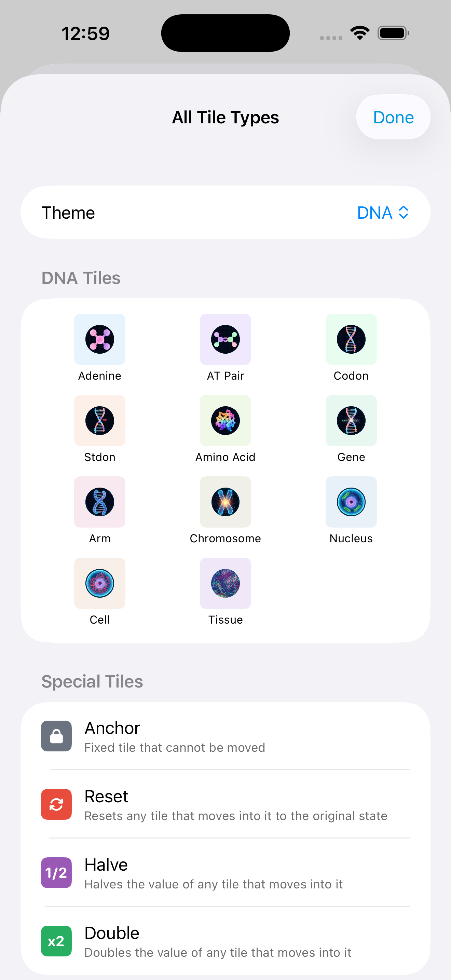This screenshot has height=980, width=451.
Task: Pick the Nucleus tile icon
Action: point(351,502)
